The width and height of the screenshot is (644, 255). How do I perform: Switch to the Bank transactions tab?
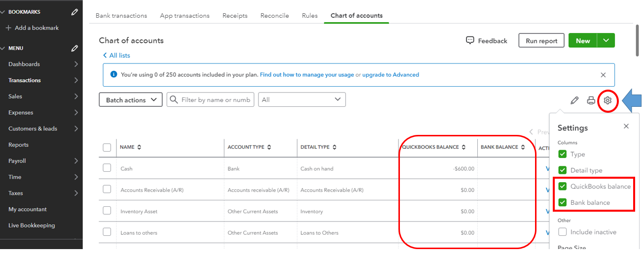121,16
